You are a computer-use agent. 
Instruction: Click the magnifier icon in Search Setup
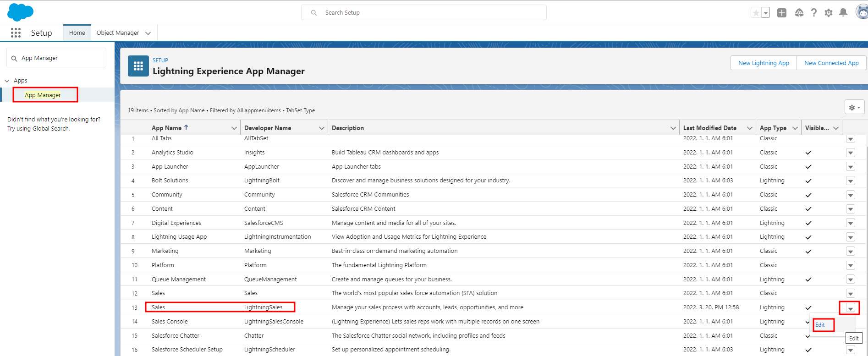[x=314, y=13]
